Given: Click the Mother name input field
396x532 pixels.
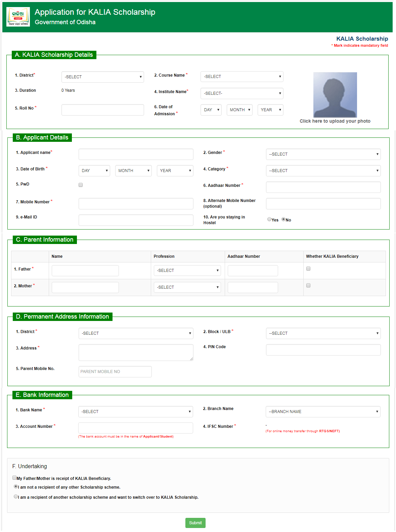Looking at the screenshot, I should pos(85,287).
